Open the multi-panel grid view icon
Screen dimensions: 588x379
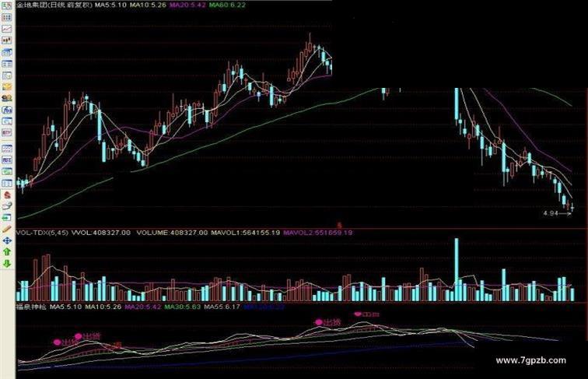[x=7, y=17]
